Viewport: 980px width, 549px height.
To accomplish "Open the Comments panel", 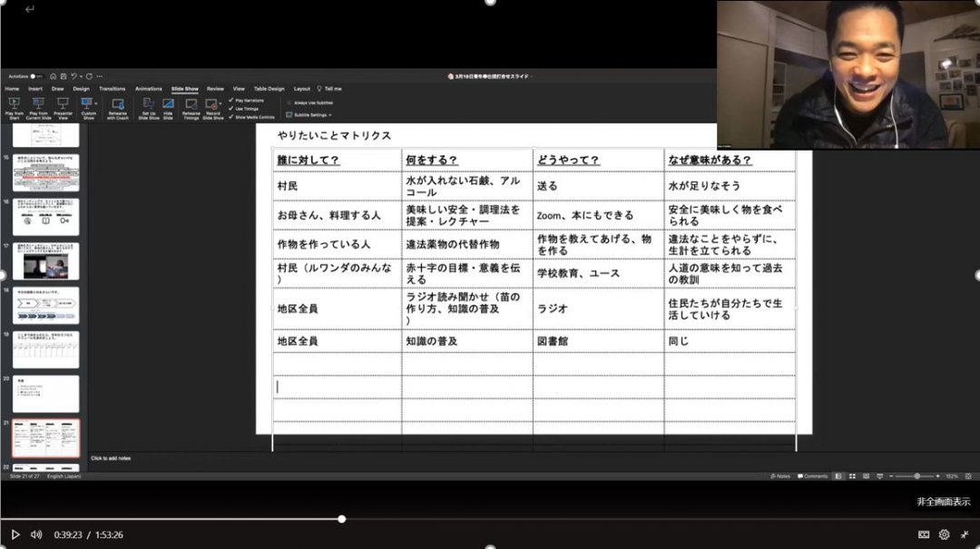I will tap(814, 475).
